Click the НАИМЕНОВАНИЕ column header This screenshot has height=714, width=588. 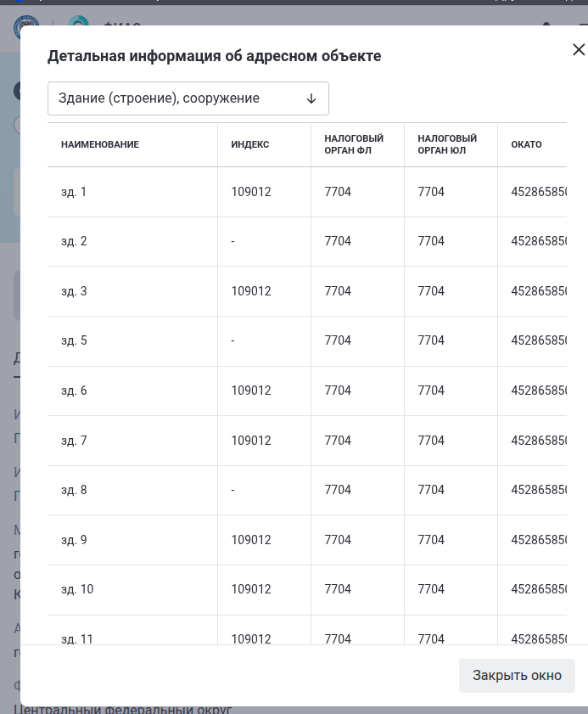(x=99, y=144)
